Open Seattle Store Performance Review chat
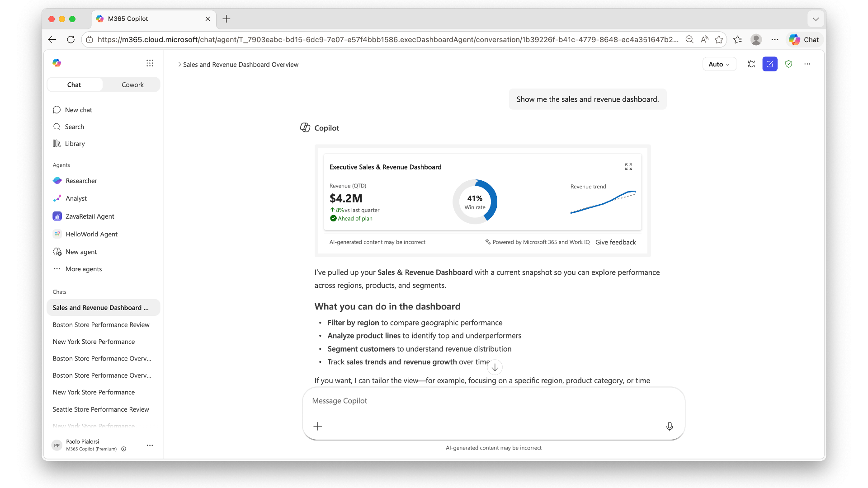This screenshot has width=868, height=488. [103, 409]
